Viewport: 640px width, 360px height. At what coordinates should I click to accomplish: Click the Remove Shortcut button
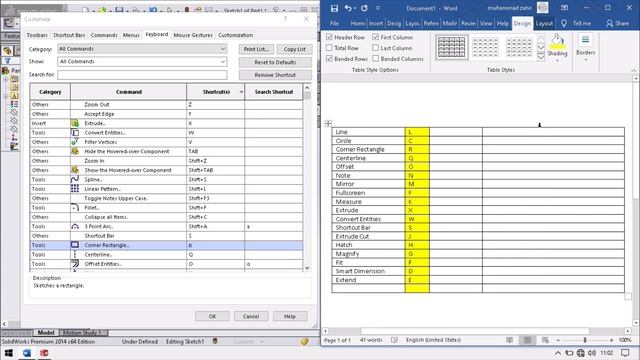[x=276, y=75]
